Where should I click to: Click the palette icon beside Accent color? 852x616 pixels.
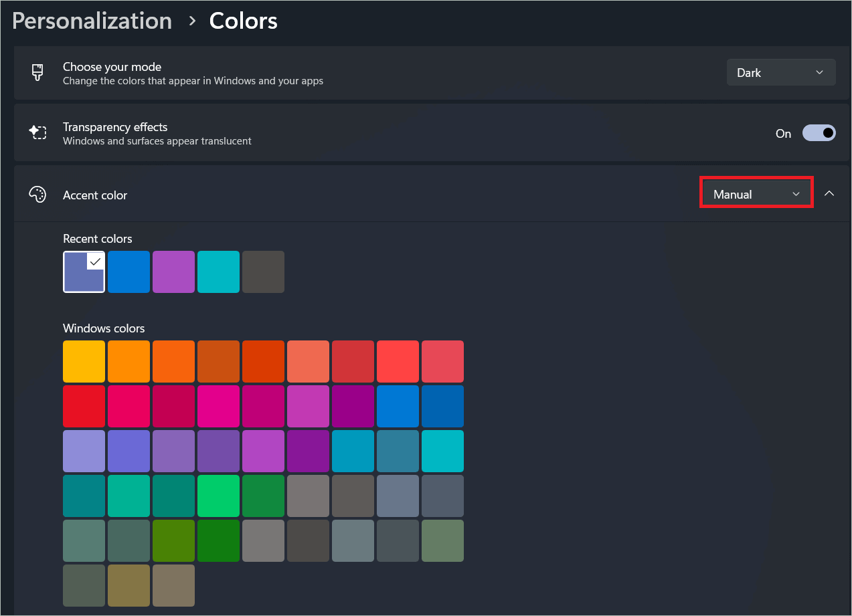[x=37, y=195]
